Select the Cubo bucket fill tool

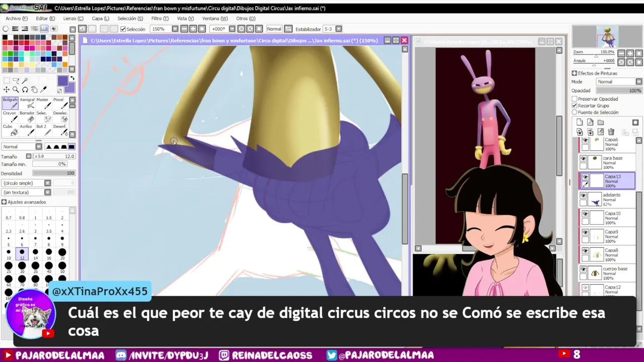point(10,130)
